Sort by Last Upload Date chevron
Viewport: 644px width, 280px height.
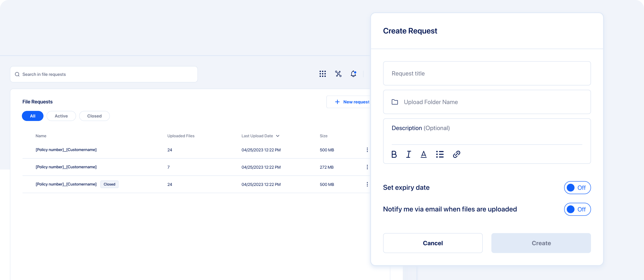[x=278, y=136]
